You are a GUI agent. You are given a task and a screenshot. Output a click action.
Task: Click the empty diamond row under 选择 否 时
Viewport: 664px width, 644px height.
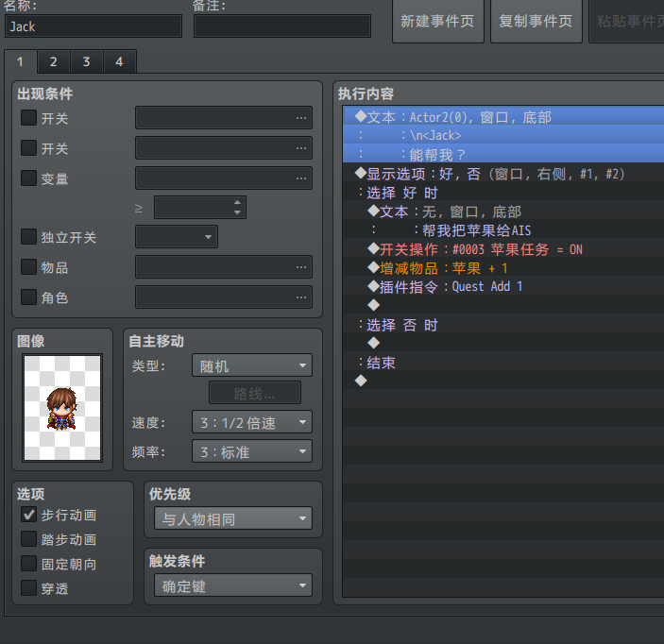click(x=503, y=343)
